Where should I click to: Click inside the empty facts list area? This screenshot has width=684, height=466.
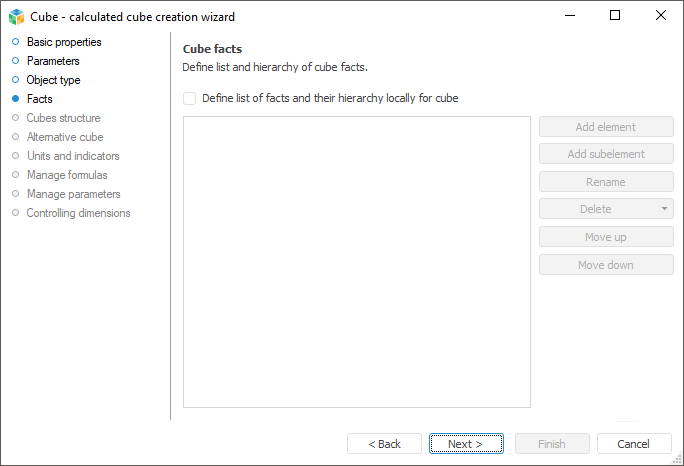click(x=356, y=261)
